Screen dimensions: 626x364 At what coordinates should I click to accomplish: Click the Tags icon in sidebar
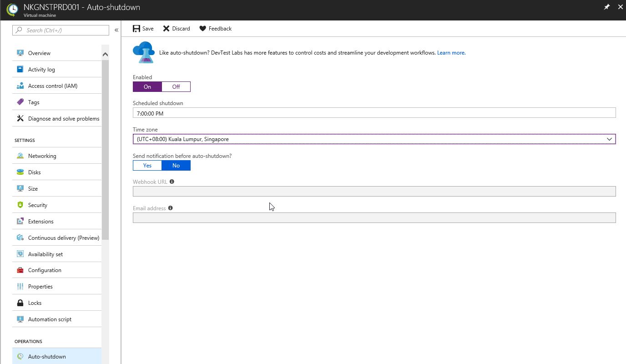(20, 102)
